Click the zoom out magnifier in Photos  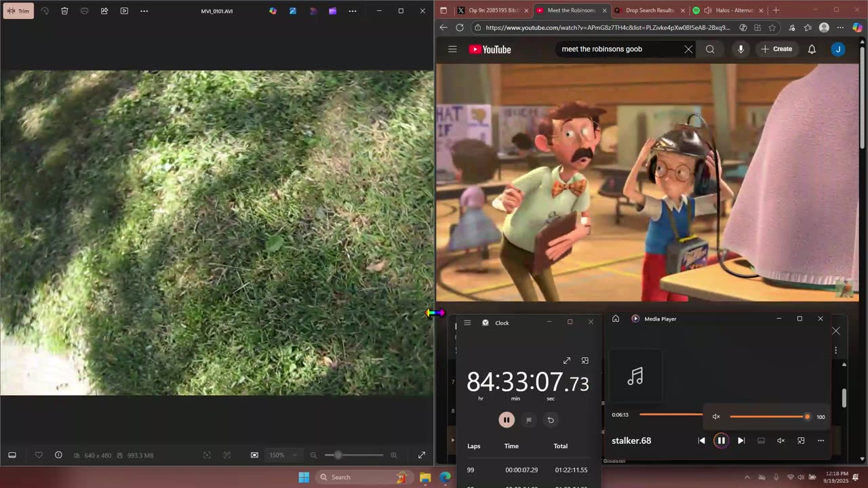click(x=313, y=455)
